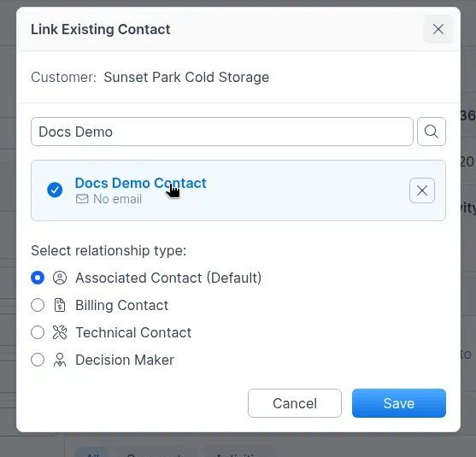Remove the selected Docs Demo Contact
Viewport: 476px width, 457px height.
(422, 190)
